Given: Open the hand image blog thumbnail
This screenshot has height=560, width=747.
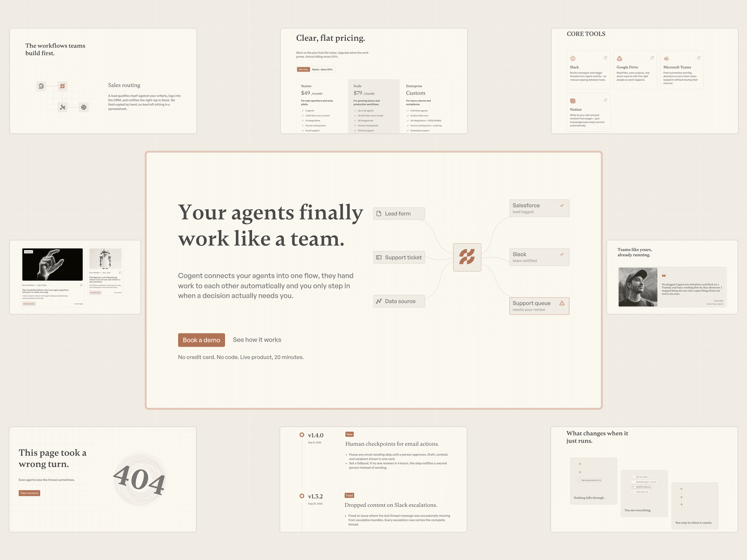Looking at the screenshot, I should 53,265.
